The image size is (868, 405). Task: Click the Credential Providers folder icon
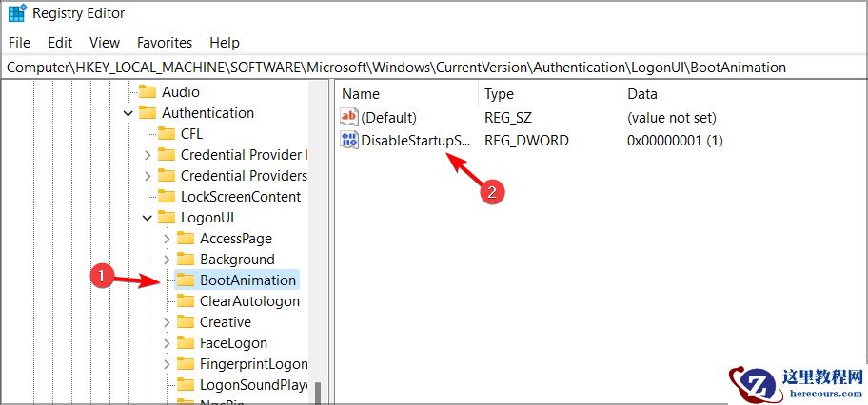(167, 176)
